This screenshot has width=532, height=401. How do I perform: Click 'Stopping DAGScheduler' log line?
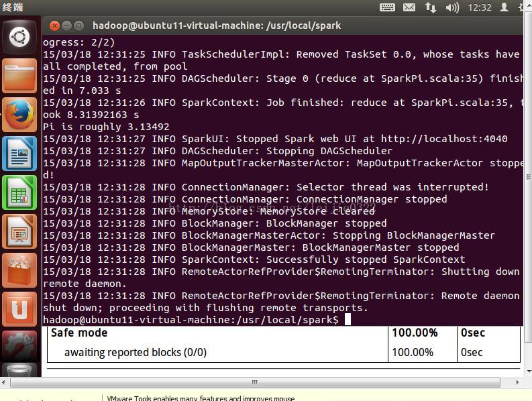coord(329,151)
